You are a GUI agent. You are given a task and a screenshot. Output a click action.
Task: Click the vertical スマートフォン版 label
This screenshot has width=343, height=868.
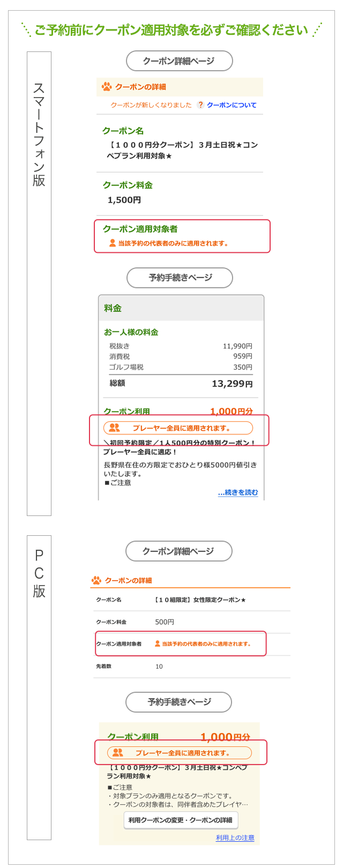point(39,134)
